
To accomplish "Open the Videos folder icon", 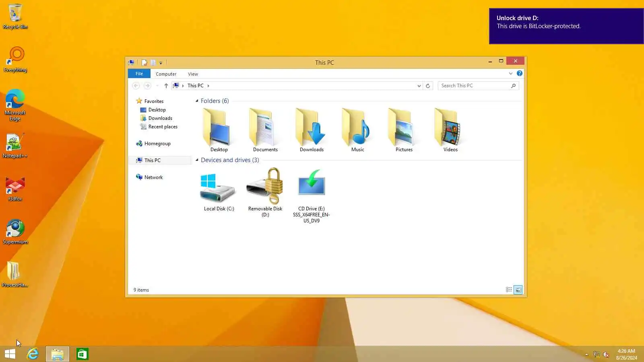I will point(450,130).
